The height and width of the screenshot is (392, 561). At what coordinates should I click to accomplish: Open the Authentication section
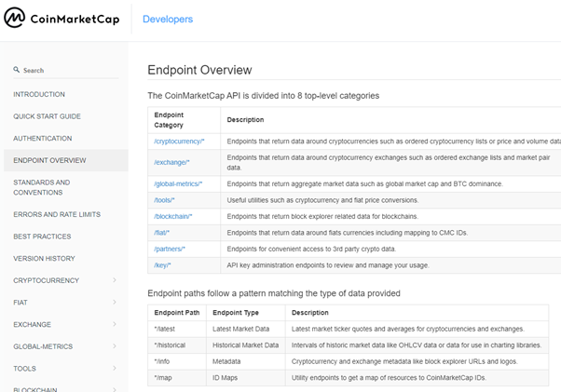point(43,139)
